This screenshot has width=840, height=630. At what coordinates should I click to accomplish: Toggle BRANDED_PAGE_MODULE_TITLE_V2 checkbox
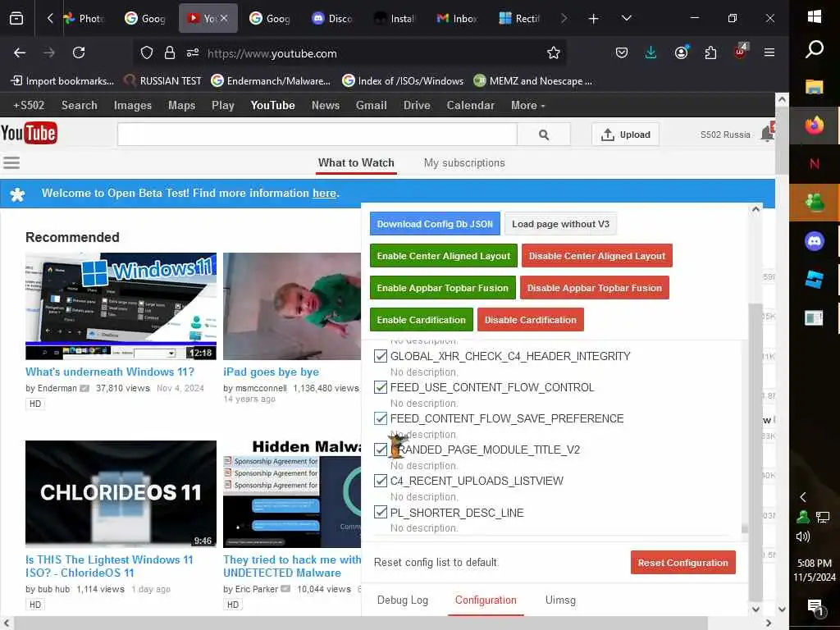tap(381, 449)
